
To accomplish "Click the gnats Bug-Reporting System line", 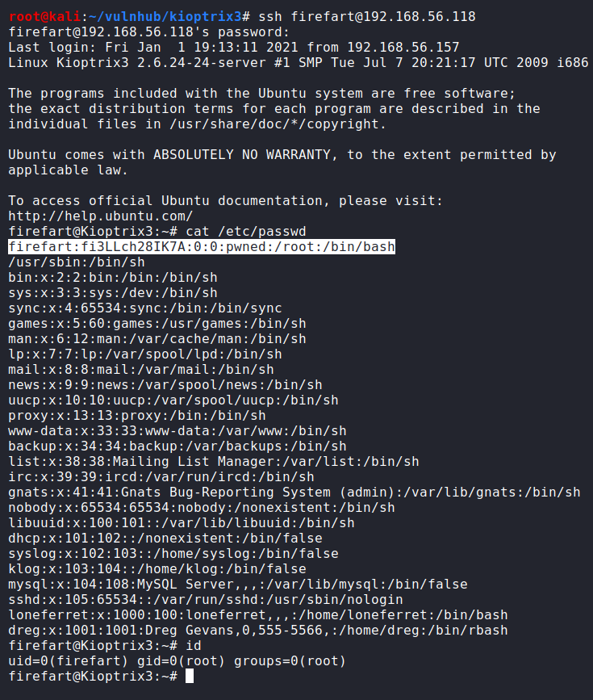I will click(x=294, y=492).
